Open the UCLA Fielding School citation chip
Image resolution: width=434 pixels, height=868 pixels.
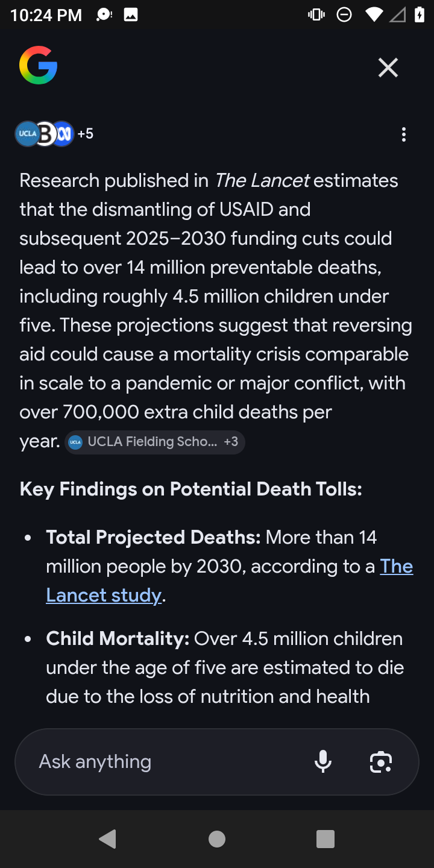pyautogui.click(x=154, y=442)
